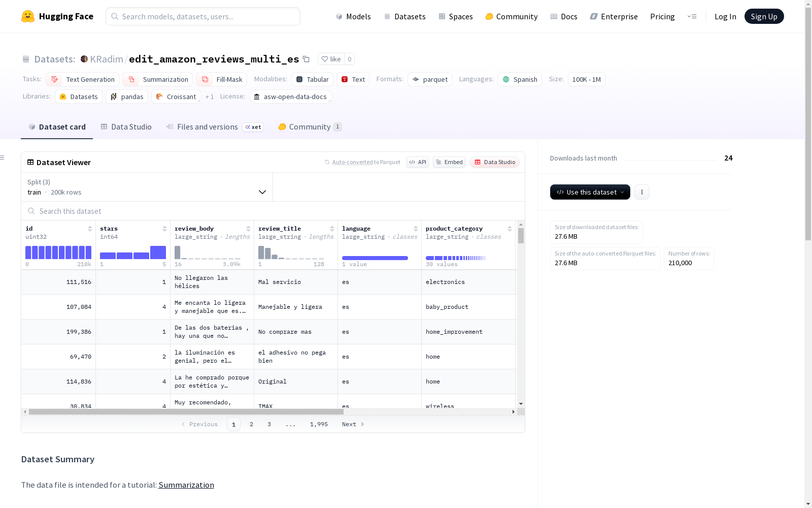This screenshot has width=812, height=508.
Task: Select the Croissant library tag
Action: pyautogui.click(x=176, y=97)
